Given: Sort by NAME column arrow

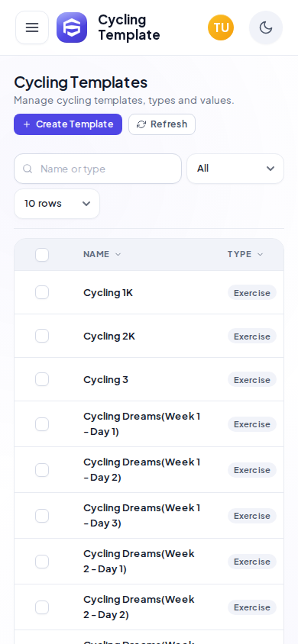Looking at the screenshot, I should (118, 255).
